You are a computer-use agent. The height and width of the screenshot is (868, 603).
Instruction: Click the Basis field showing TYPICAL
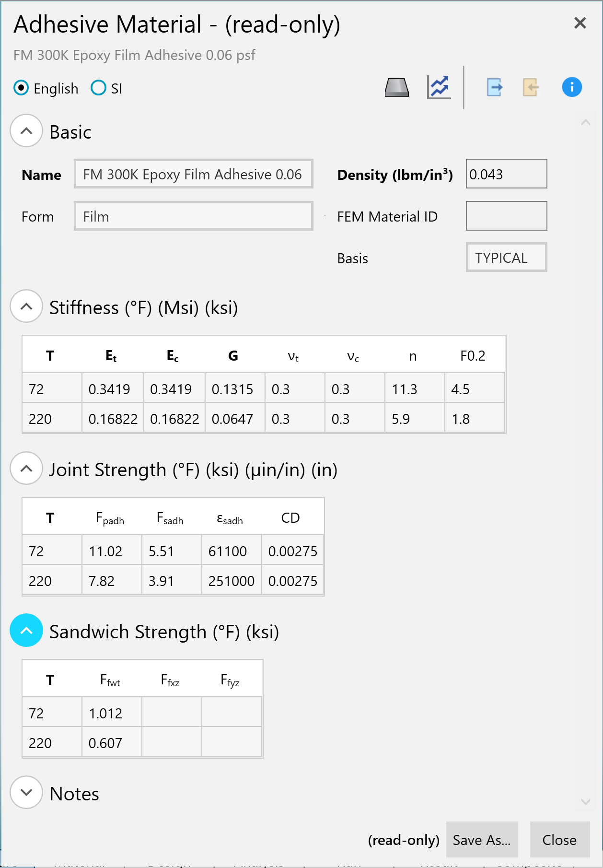(506, 258)
